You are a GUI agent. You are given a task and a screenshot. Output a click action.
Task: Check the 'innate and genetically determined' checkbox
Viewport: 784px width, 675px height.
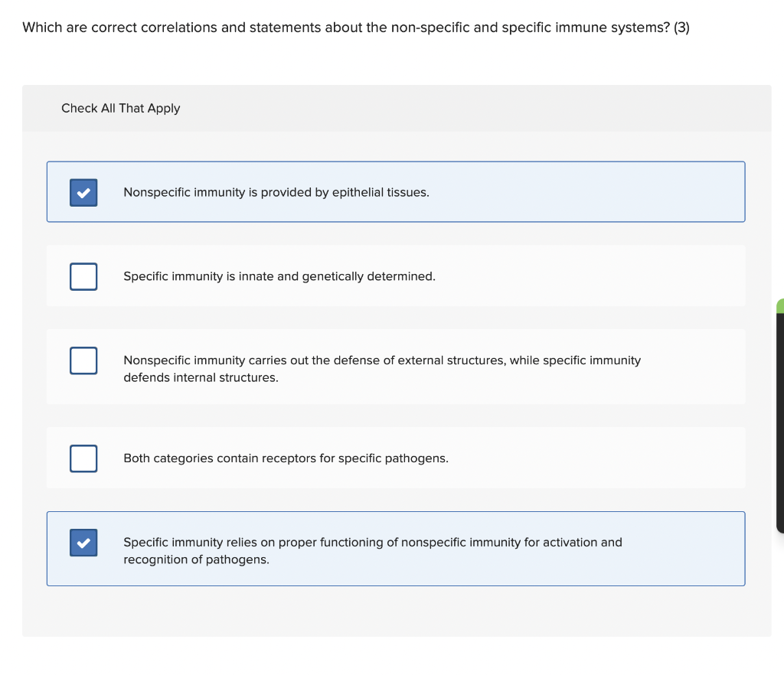(x=83, y=276)
